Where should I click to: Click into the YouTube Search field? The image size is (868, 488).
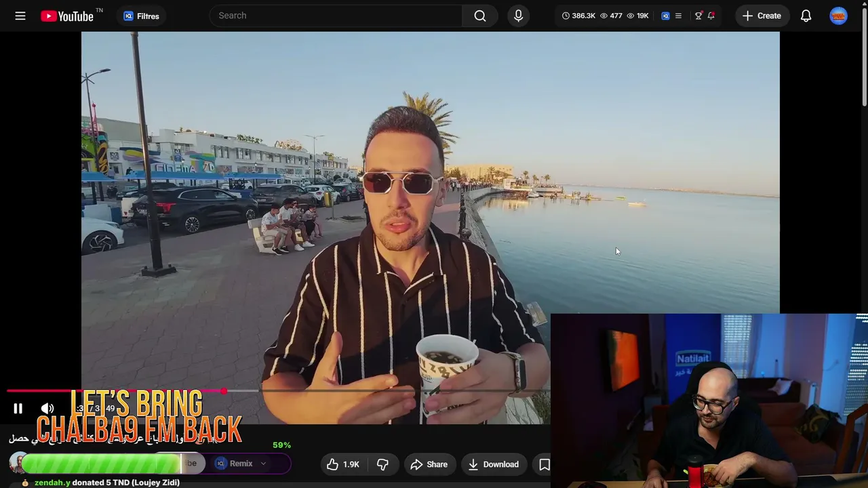coord(336,16)
